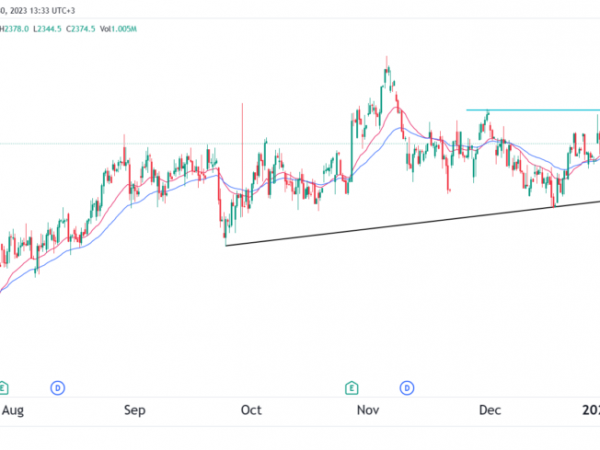The image size is (600, 450).
Task: Click the Sep label on time axis
Action: coord(135,410)
